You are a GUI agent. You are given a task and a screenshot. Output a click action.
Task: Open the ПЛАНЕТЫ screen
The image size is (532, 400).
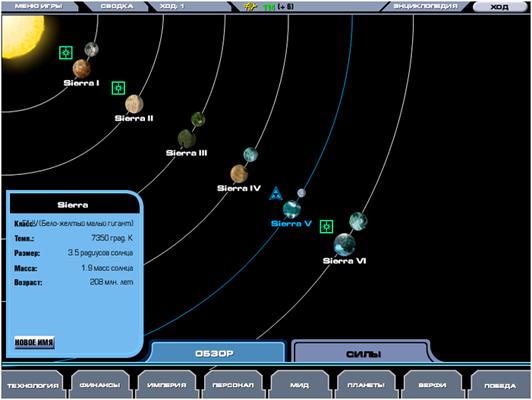tap(366, 385)
